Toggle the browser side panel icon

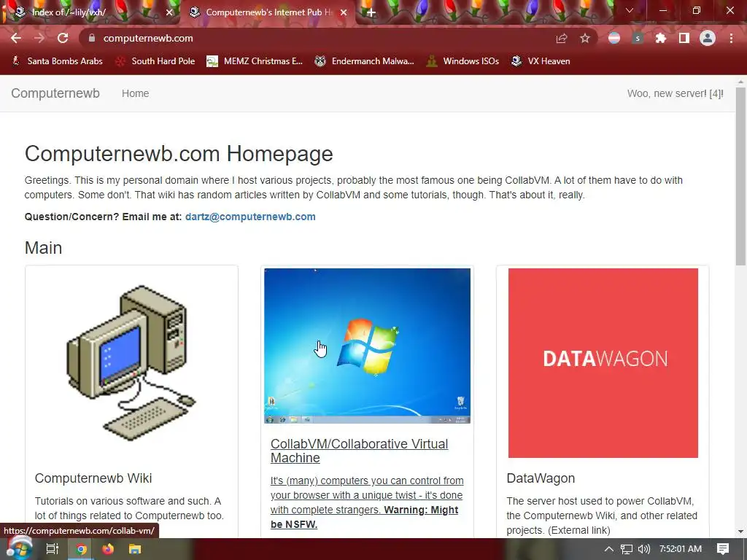click(684, 38)
